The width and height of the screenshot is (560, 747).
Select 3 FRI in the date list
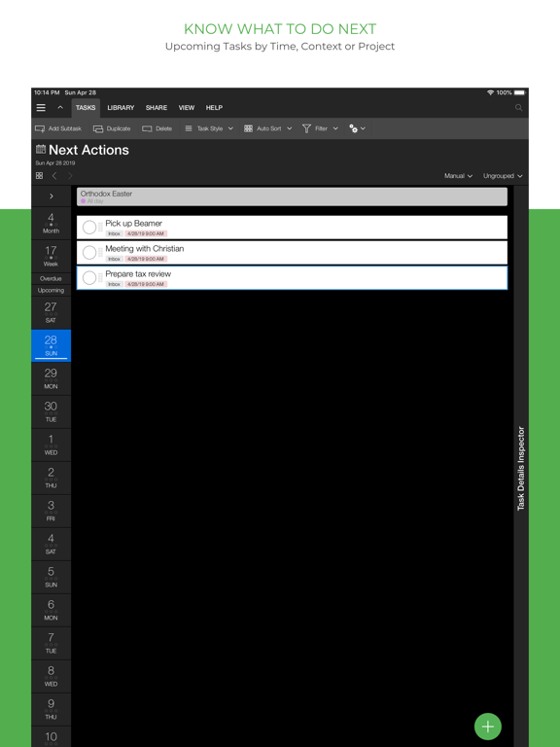tap(51, 511)
